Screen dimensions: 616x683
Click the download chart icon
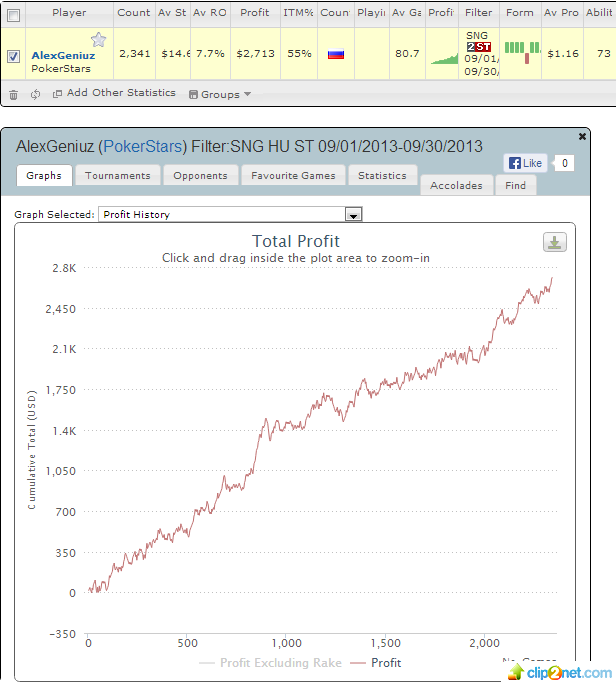click(x=555, y=242)
